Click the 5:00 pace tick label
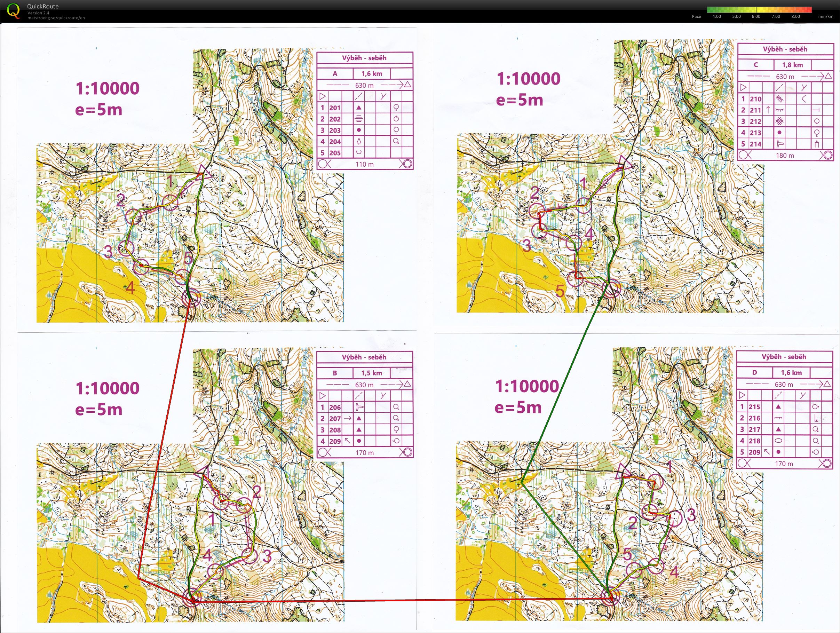Image resolution: width=840 pixels, height=633 pixels. pyautogui.click(x=736, y=16)
